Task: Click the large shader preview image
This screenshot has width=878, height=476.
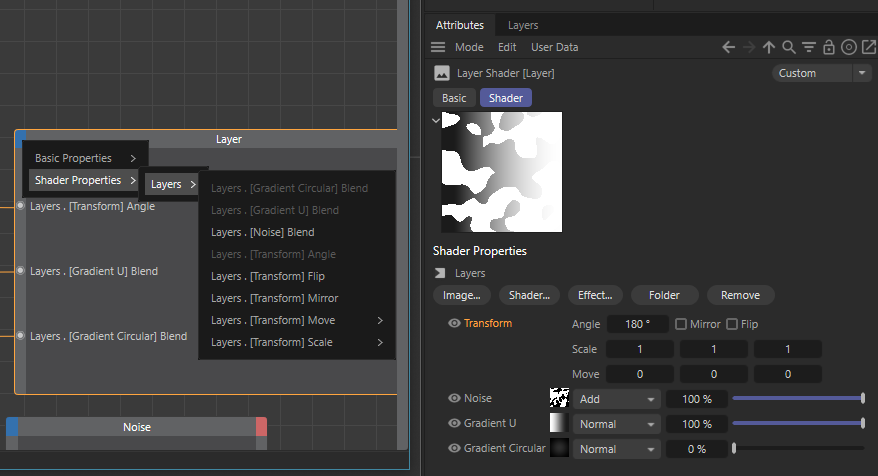Action: tap(502, 172)
